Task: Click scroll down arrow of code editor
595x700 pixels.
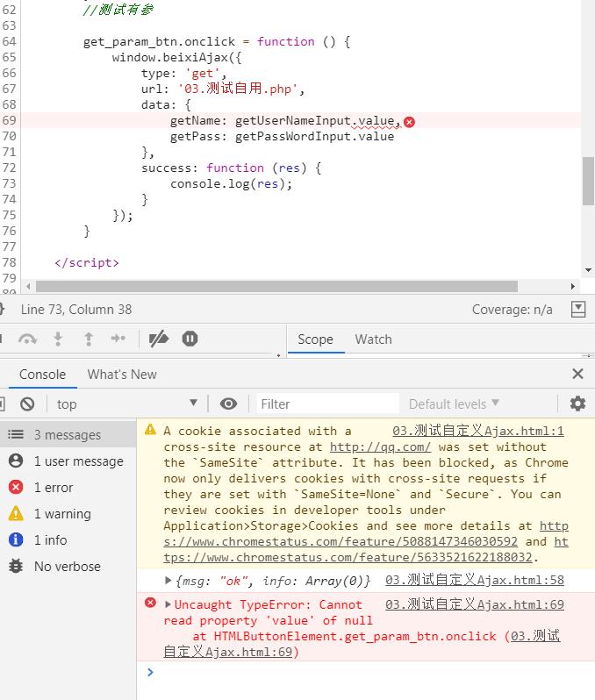Action: (x=588, y=270)
